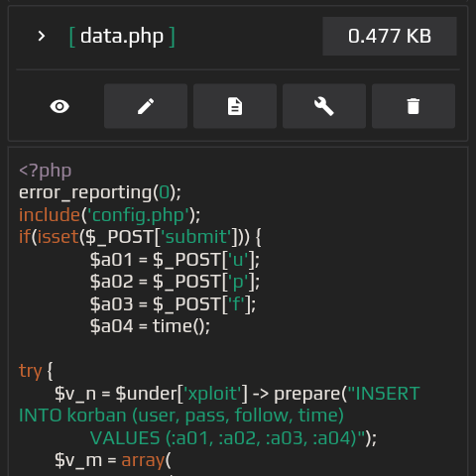Viewport: 476px width, 476px height.
Task: Click the $a01 assignment line
Action: click(x=175, y=260)
